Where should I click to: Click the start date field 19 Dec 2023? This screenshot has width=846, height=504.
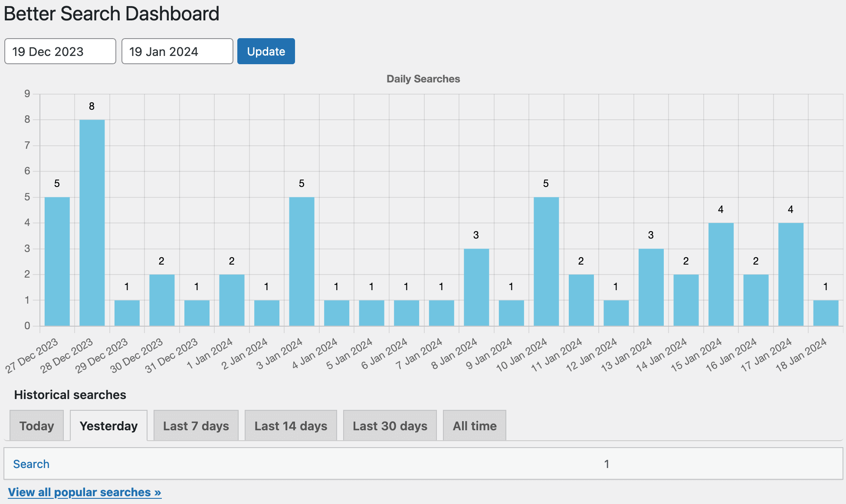(60, 51)
